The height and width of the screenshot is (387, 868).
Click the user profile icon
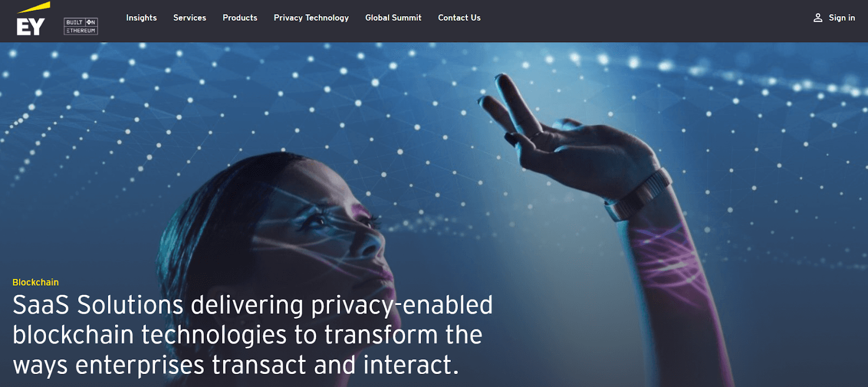point(818,18)
